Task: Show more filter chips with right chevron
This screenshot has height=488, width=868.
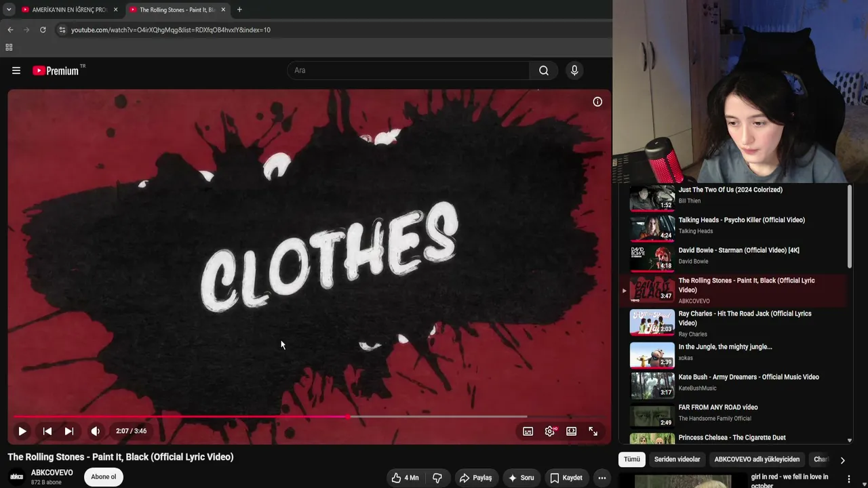Action: click(x=842, y=460)
